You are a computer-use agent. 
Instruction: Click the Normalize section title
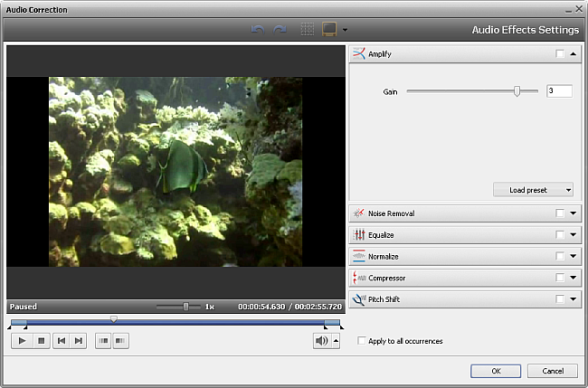pos(383,257)
